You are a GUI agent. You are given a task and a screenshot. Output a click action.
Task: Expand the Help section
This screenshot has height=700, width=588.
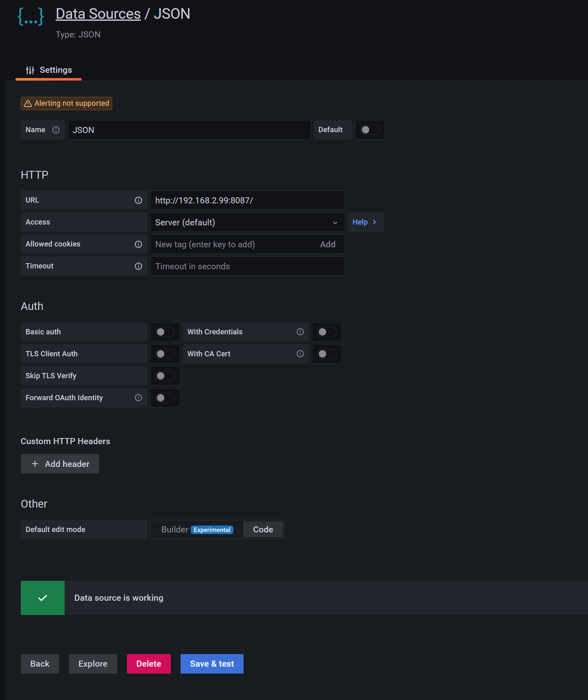364,222
